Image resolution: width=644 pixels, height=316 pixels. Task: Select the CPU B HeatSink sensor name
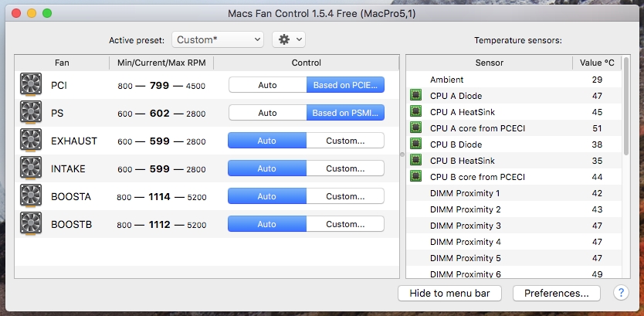[463, 161]
